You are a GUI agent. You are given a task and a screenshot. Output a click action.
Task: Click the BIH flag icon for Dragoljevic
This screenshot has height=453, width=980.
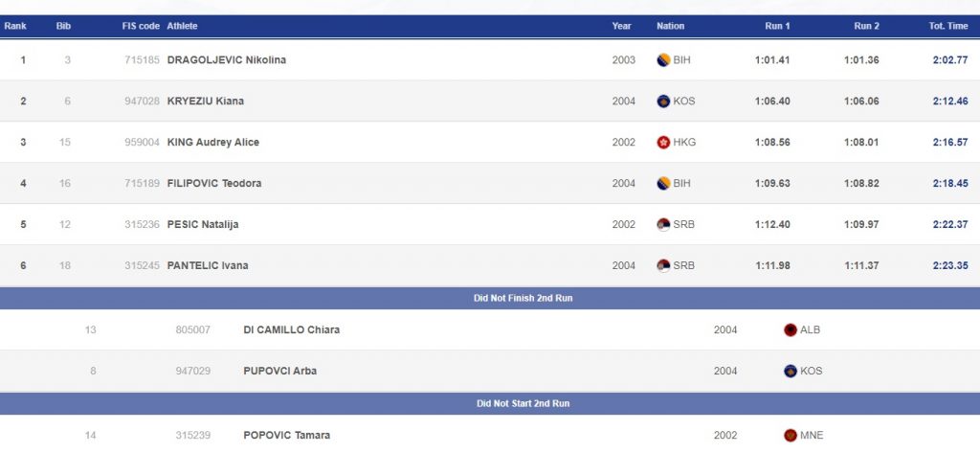coord(663,60)
